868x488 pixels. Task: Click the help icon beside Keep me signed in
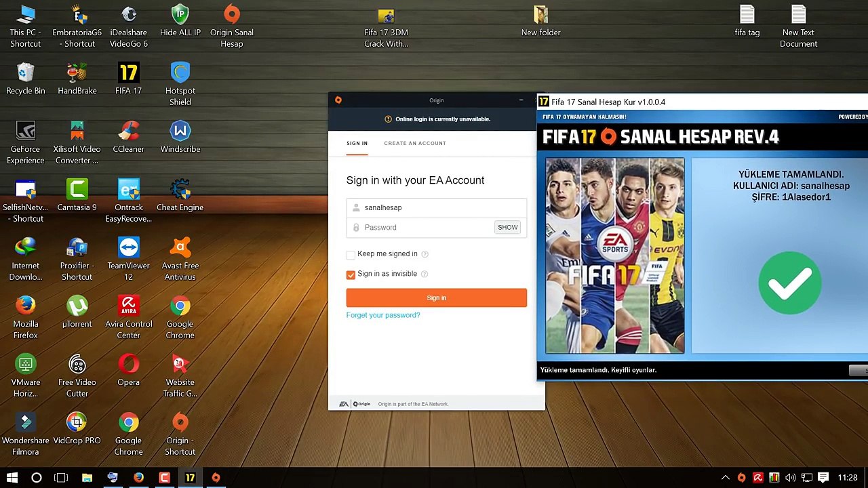click(425, 254)
